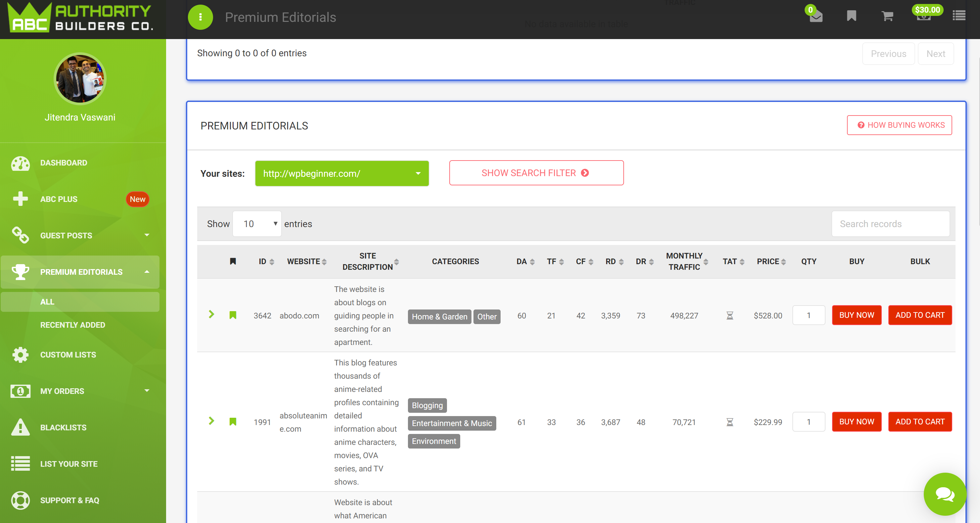Toggle bookmark icon for abodo.com

232,315
